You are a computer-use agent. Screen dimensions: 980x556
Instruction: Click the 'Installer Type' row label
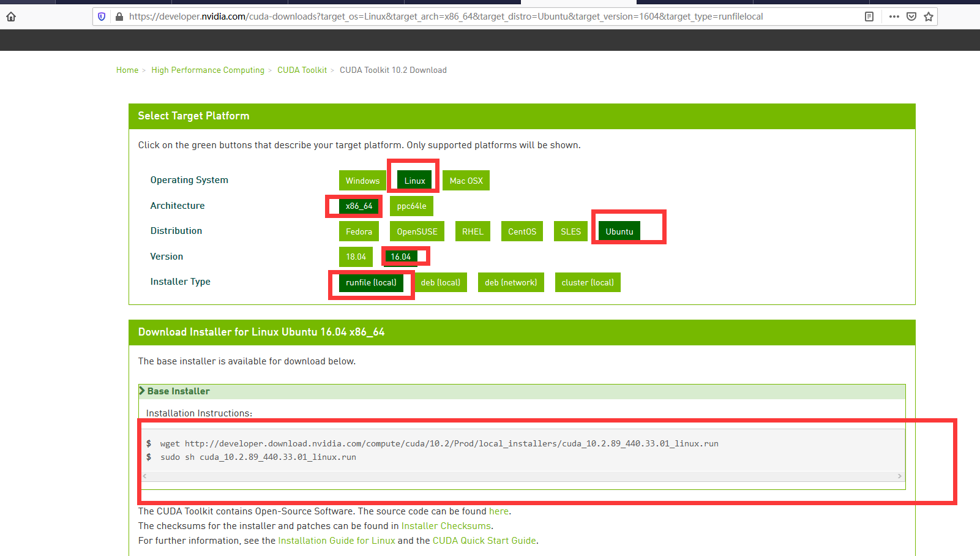point(180,282)
